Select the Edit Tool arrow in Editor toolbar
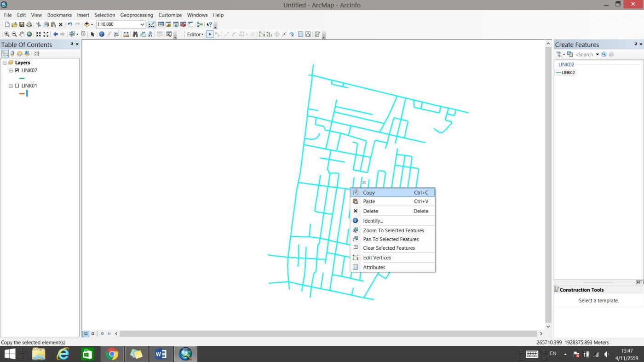644x362 pixels. pos(210,34)
